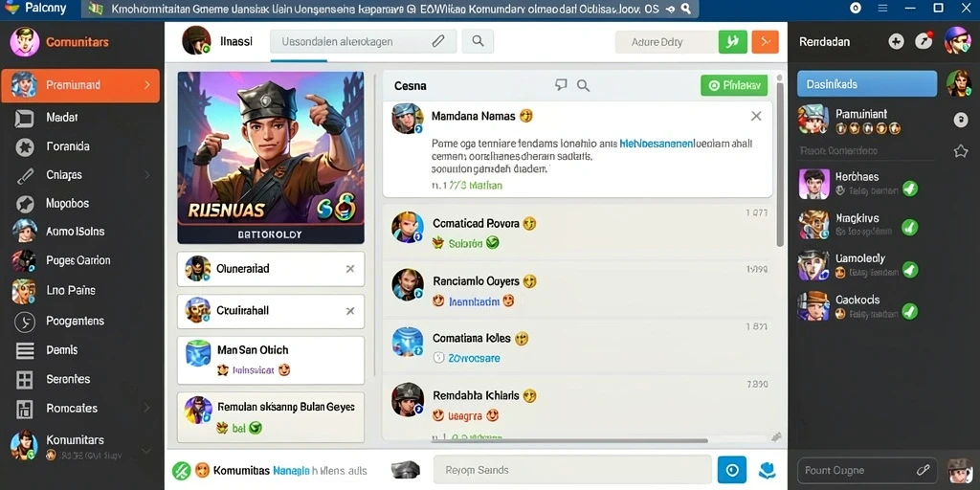Expand the Cnlages sidebar chevron
Image resolution: width=980 pixels, height=490 pixels.
click(146, 175)
